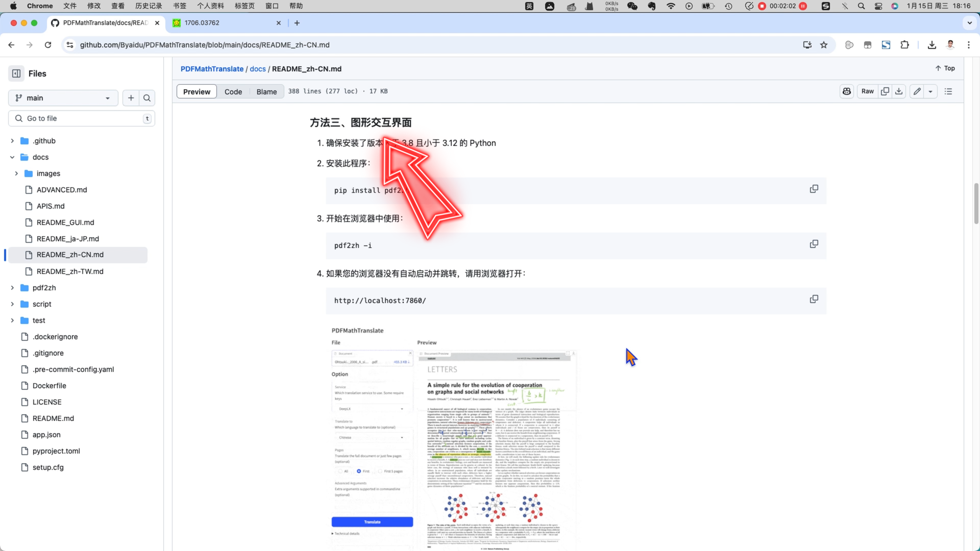Copy the pdf2zh -i command
980x551 pixels.
[x=814, y=244]
